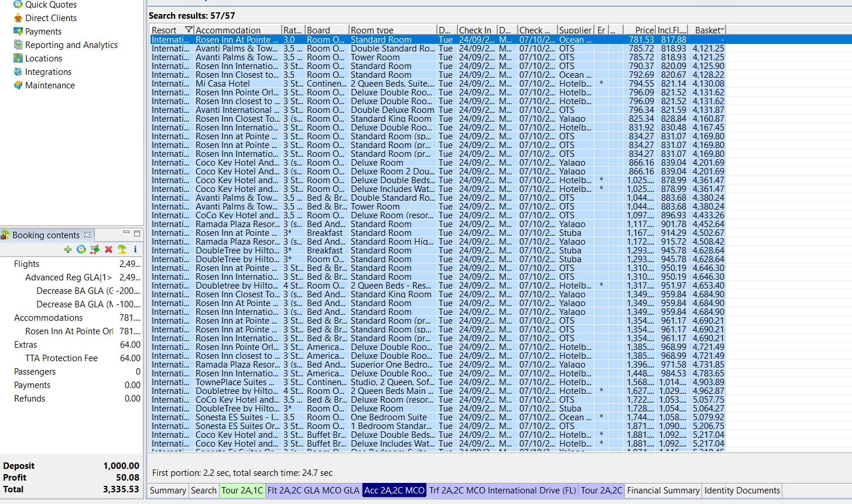Click the Integrations network icon
This screenshot has width=852, height=504.
[18, 72]
